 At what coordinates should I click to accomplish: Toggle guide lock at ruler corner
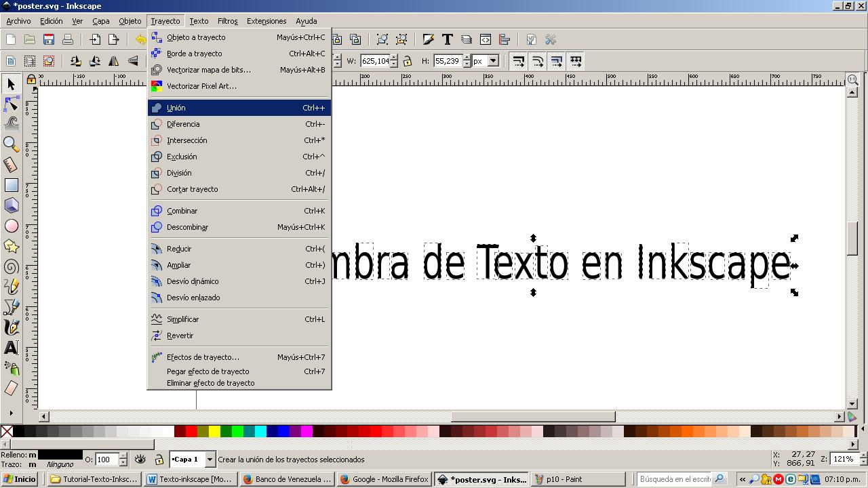(x=31, y=80)
